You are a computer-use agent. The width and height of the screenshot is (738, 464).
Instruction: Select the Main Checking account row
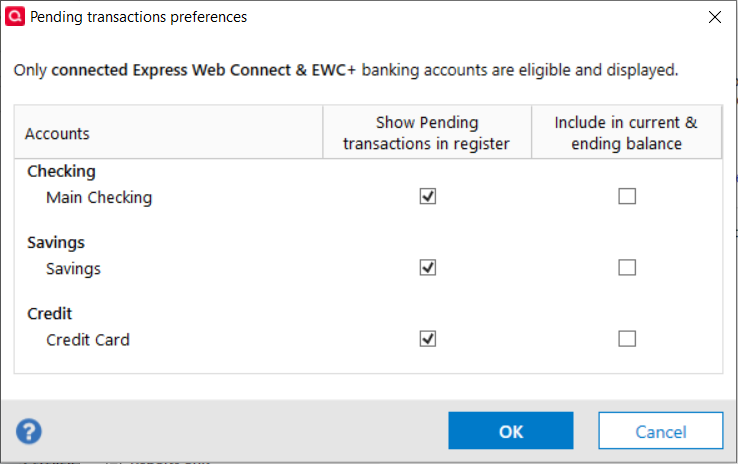(99, 197)
